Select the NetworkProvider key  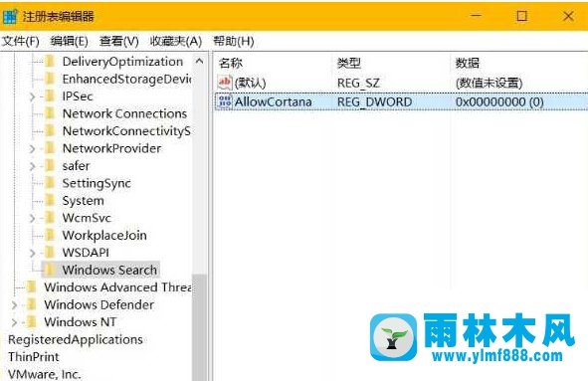111,148
